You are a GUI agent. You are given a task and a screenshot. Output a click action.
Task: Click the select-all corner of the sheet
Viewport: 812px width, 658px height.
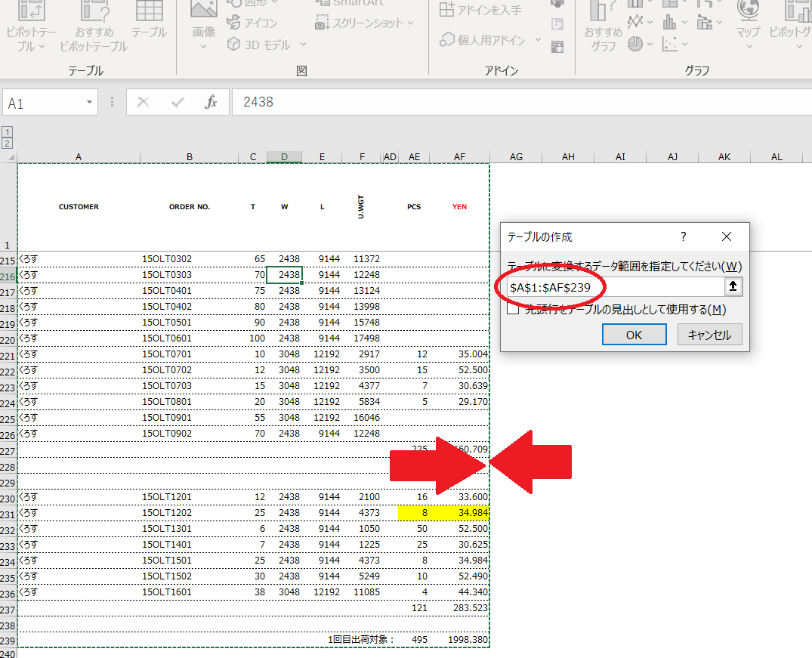9,157
